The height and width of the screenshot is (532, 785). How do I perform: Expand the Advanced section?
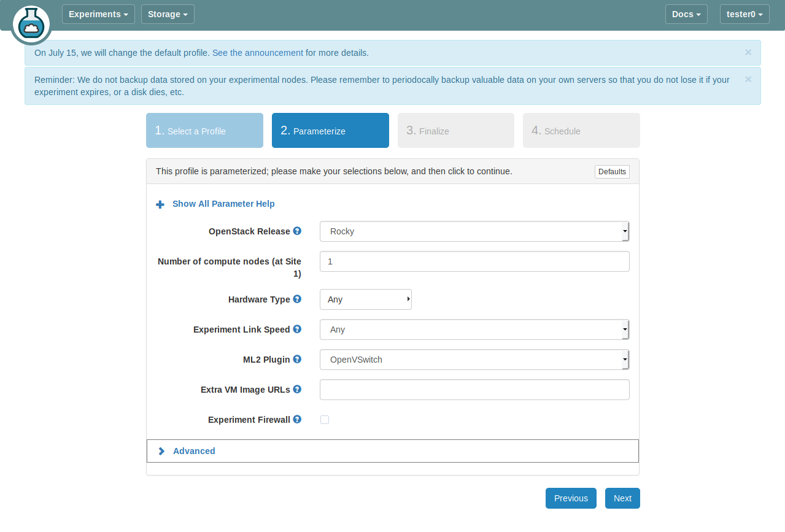click(x=193, y=451)
